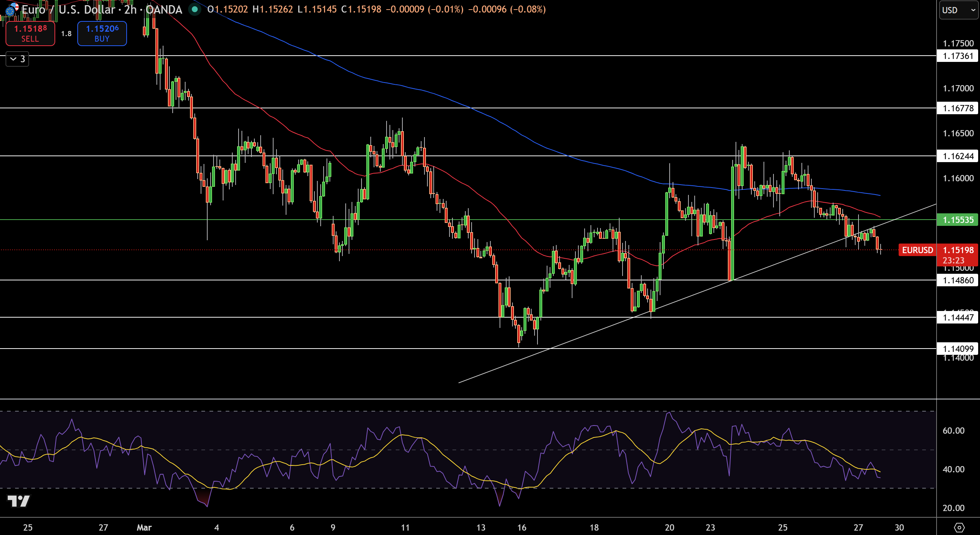Click date 23 on time axis
Image resolution: width=980 pixels, height=535 pixels.
pyautogui.click(x=710, y=527)
